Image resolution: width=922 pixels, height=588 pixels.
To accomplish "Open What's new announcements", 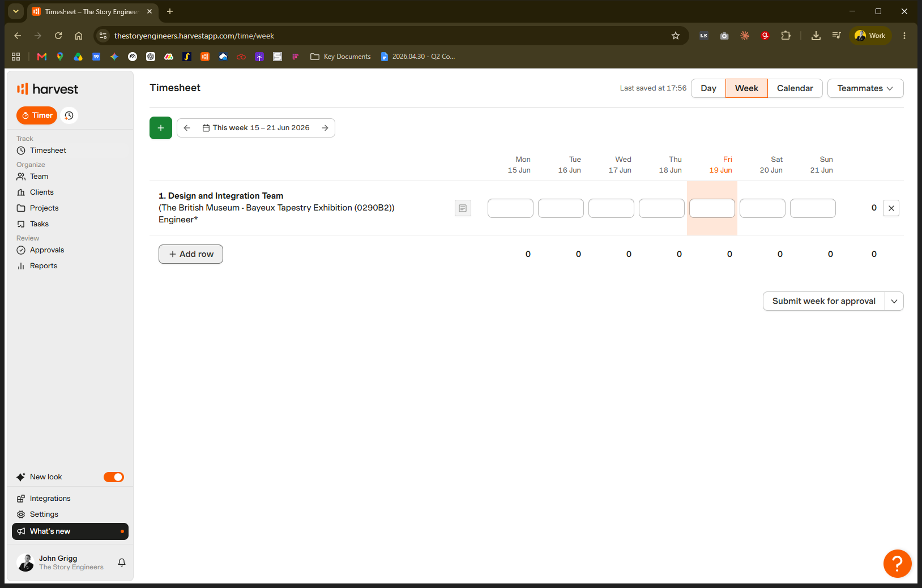I will tap(70, 531).
